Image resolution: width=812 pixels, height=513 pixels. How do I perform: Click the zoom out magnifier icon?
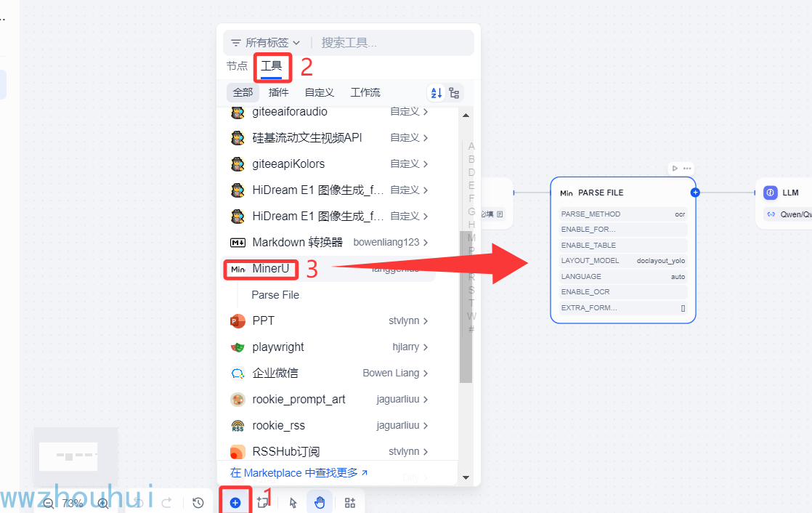tap(48, 503)
